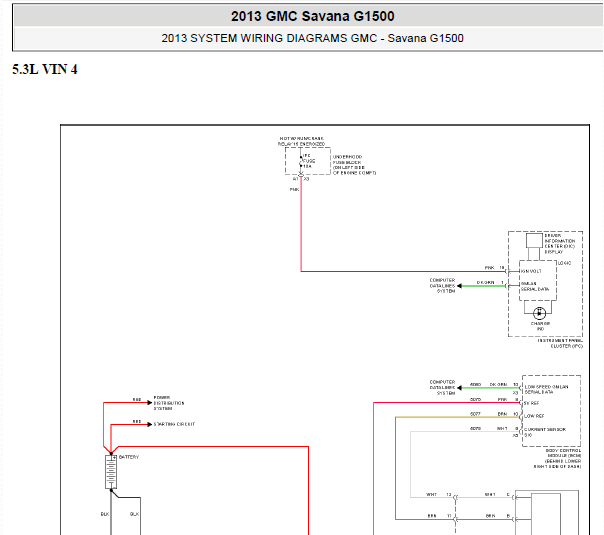The height and width of the screenshot is (535, 604).
Task: Click the 'A1 X3' connector label under fuse block
Action: tap(300, 179)
